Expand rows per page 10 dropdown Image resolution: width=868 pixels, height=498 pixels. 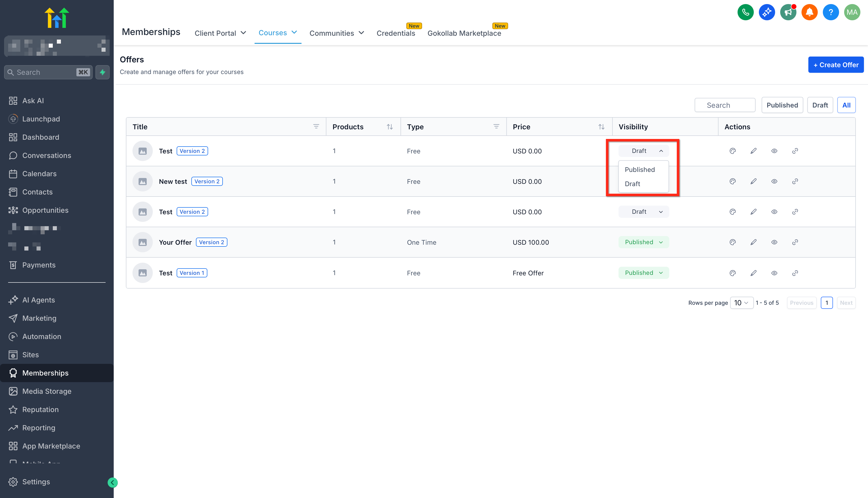741,303
